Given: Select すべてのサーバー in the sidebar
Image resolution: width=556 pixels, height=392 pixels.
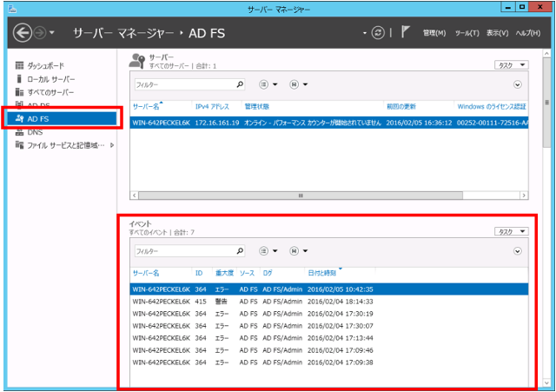Looking at the screenshot, I should tap(50, 93).
